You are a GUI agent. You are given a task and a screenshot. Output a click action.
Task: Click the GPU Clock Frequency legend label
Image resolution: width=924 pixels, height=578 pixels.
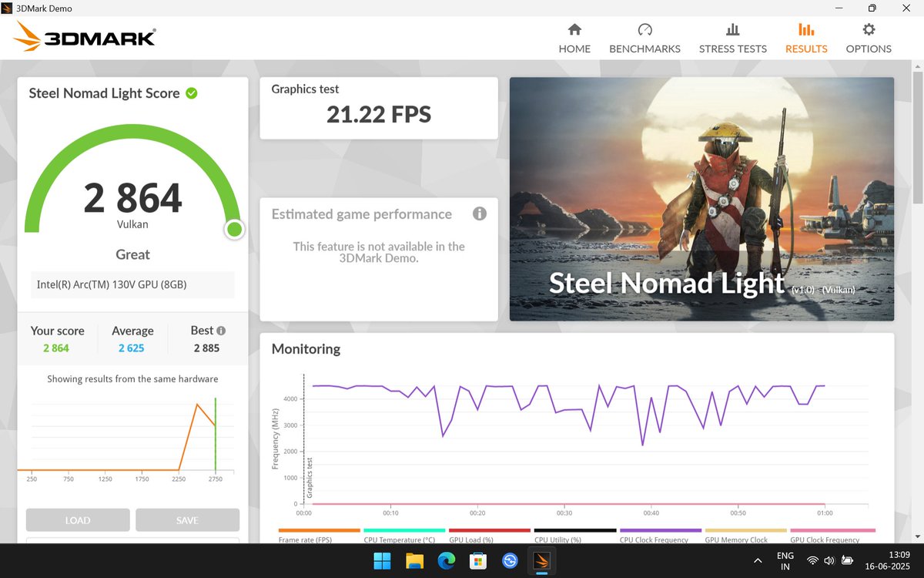tap(825, 539)
